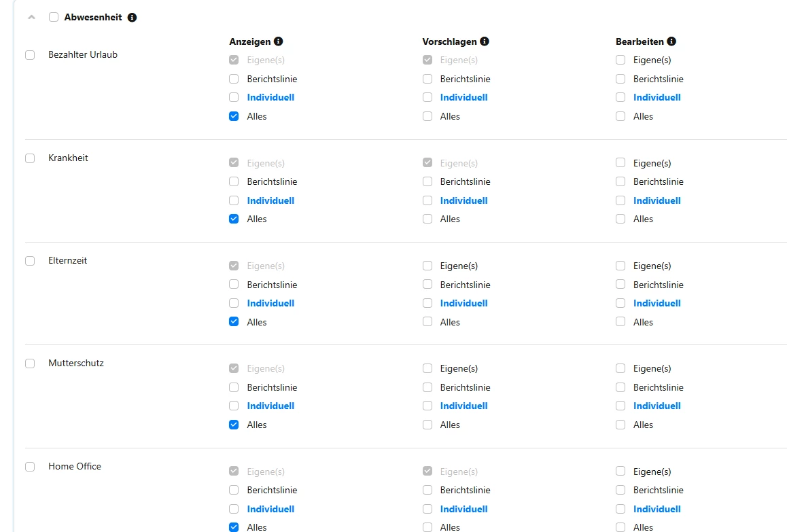Collapse the Abwesenheit section with the chevron

coord(31,18)
